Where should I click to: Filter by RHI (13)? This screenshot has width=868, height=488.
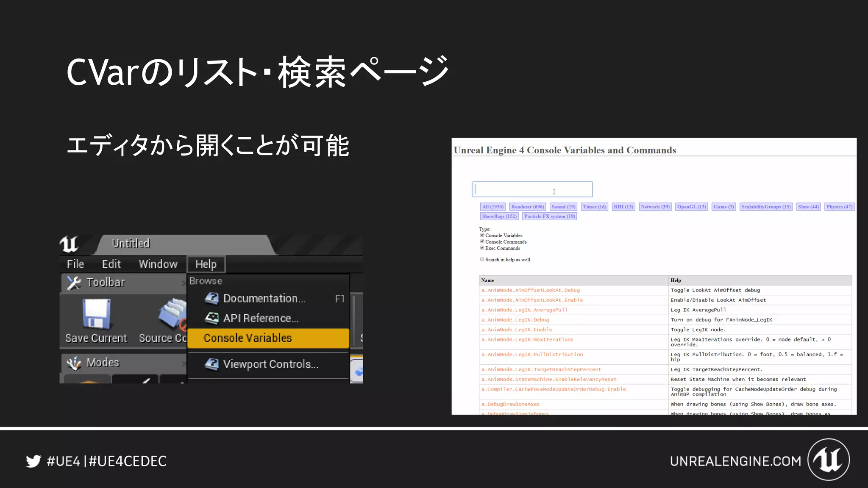[x=623, y=207]
